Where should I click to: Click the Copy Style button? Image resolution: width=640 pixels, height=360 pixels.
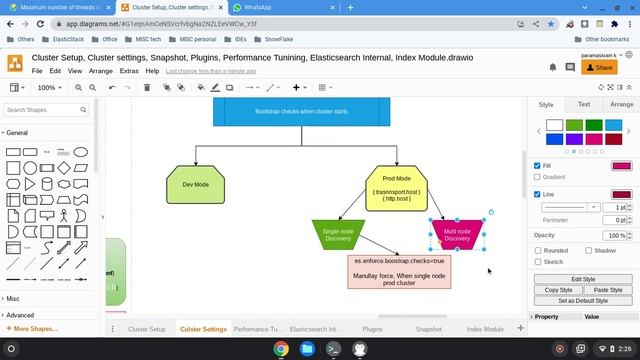pos(558,290)
